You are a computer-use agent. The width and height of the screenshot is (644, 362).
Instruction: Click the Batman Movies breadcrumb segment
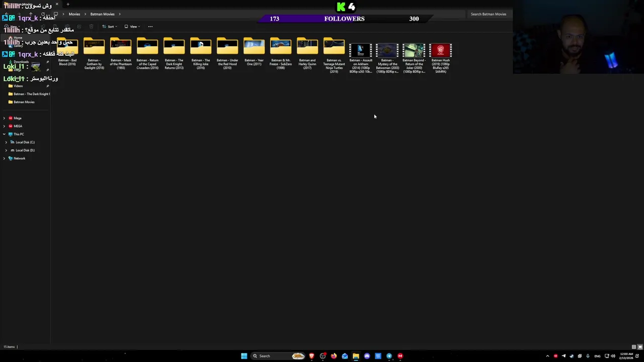point(102,14)
